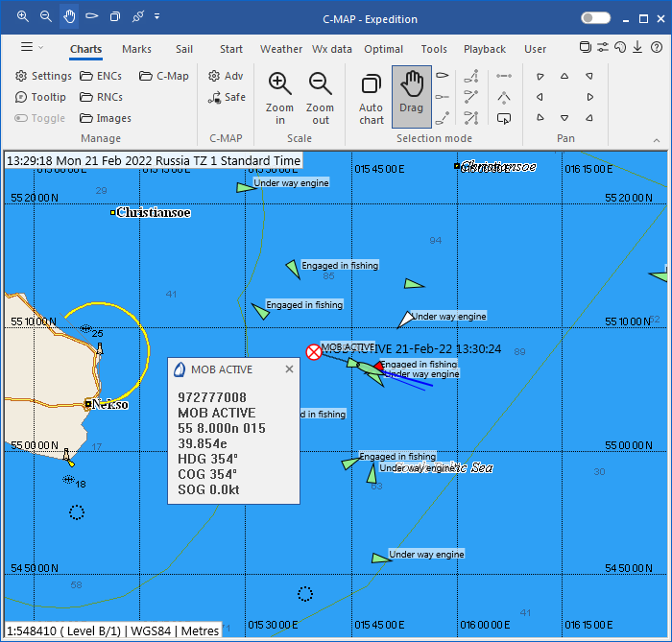Open the C-Map folder

click(x=164, y=76)
